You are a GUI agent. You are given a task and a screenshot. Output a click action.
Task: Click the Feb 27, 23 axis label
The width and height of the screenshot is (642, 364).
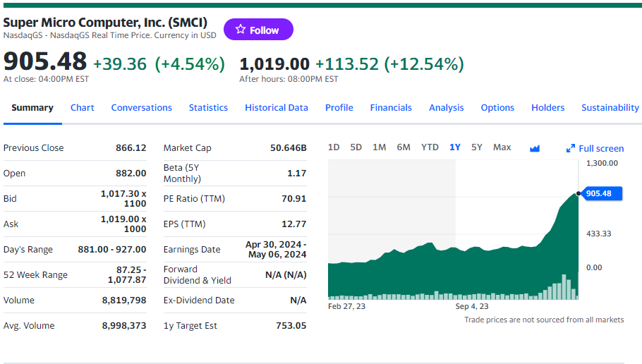[x=346, y=306]
